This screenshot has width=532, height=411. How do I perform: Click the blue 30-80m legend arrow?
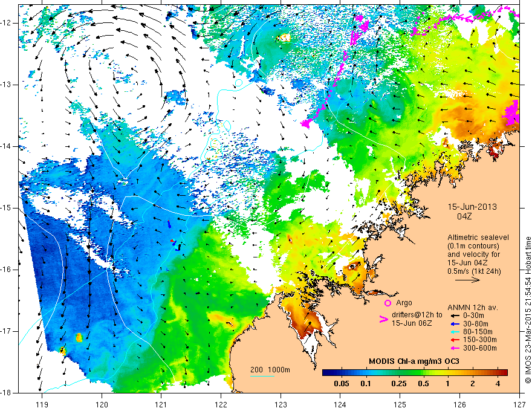(x=455, y=323)
